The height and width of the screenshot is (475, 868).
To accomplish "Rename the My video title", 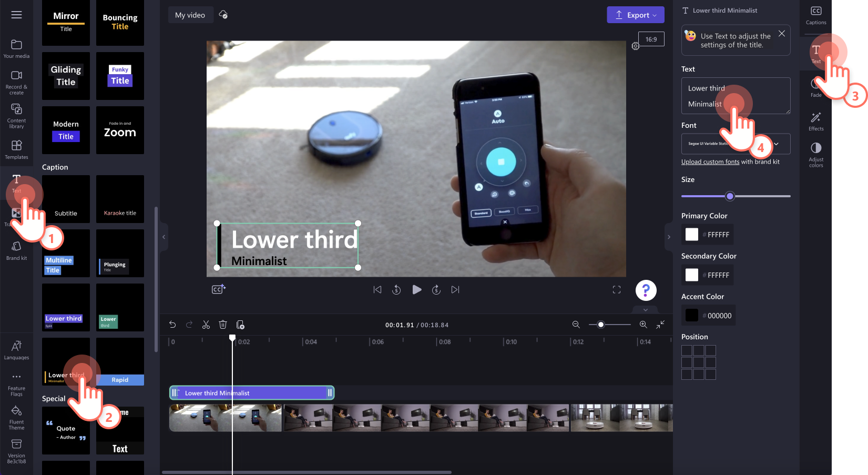I will (x=190, y=15).
